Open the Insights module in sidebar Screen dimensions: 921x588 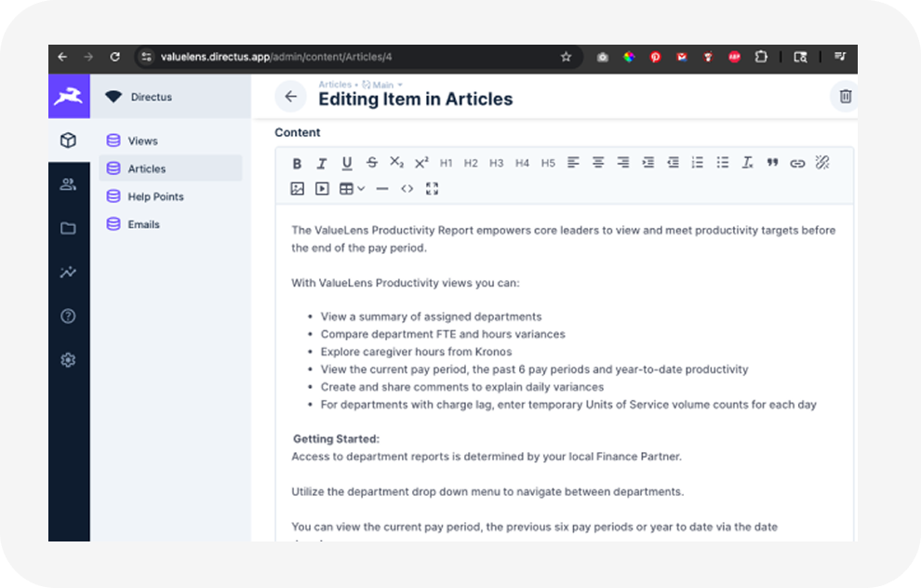[x=68, y=273]
